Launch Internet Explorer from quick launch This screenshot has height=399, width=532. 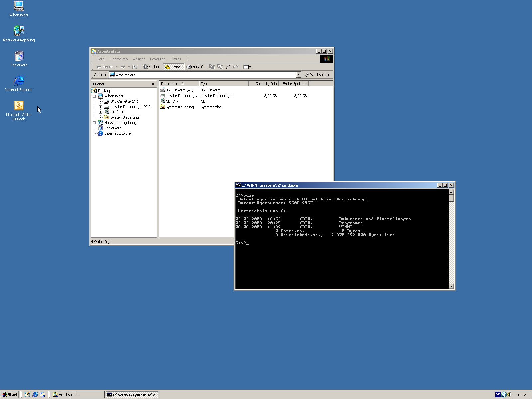(x=35, y=395)
